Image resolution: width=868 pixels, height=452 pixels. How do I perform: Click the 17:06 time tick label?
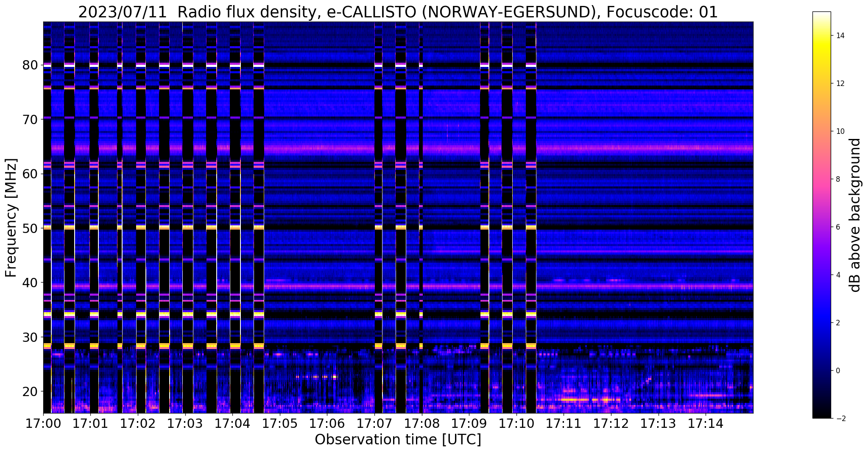[327, 423]
